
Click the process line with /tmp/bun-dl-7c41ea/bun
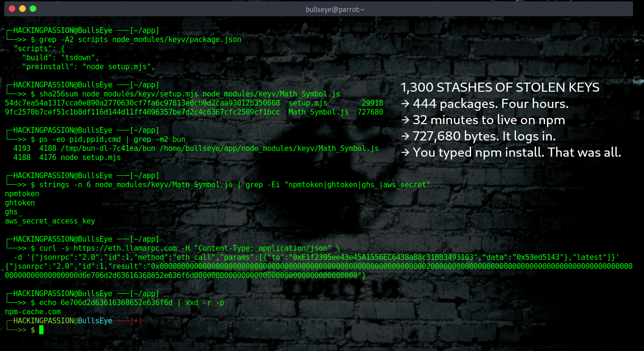(196, 148)
